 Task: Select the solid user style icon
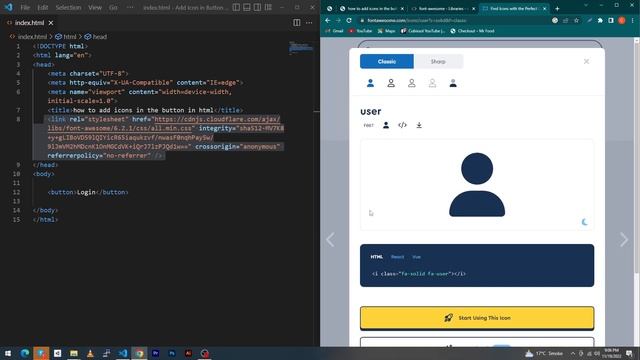point(370,83)
